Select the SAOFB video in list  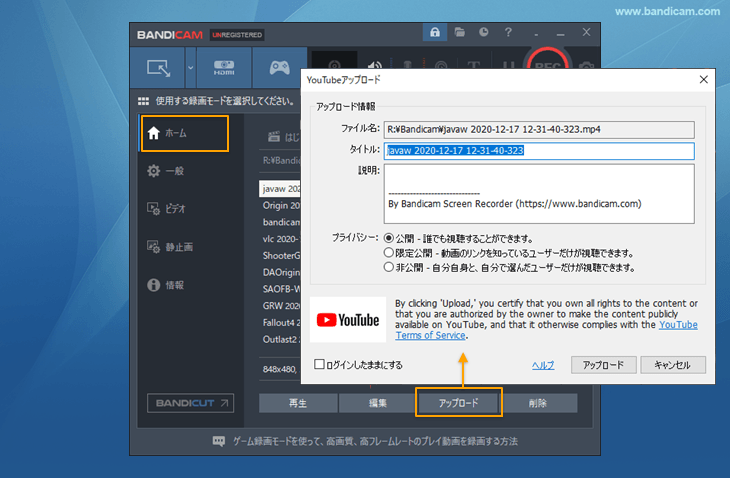[280, 289]
